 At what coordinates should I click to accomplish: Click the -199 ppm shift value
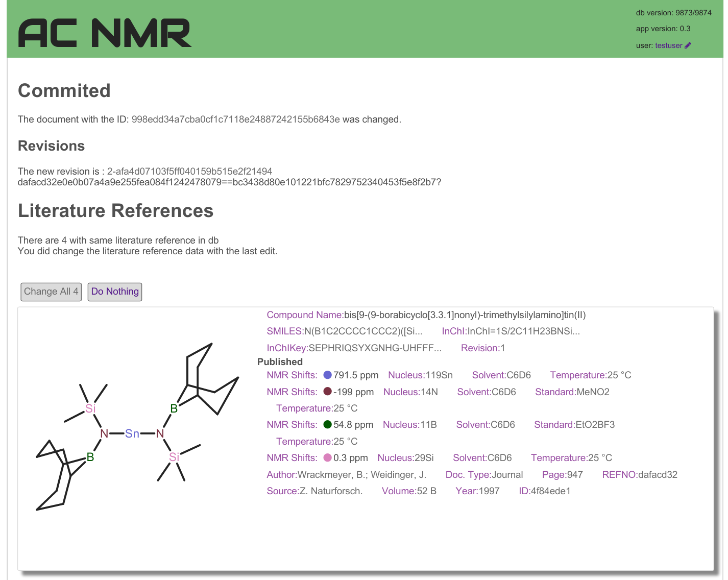(x=354, y=392)
